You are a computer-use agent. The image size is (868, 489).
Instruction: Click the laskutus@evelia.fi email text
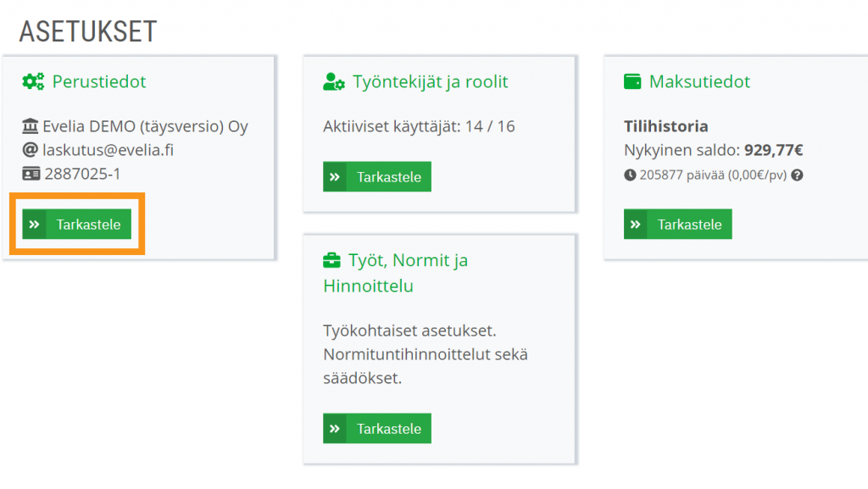point(108,150)
